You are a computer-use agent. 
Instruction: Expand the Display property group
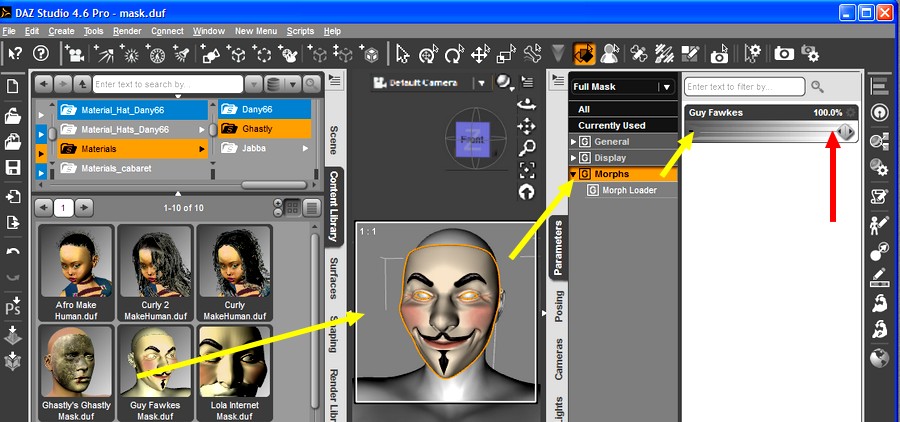coord(573,157)
